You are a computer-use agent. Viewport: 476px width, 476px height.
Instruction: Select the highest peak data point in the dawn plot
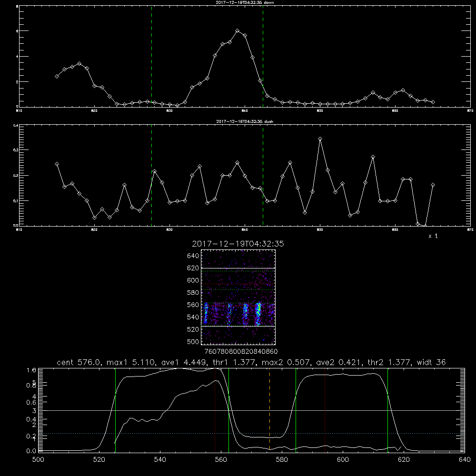238,31
